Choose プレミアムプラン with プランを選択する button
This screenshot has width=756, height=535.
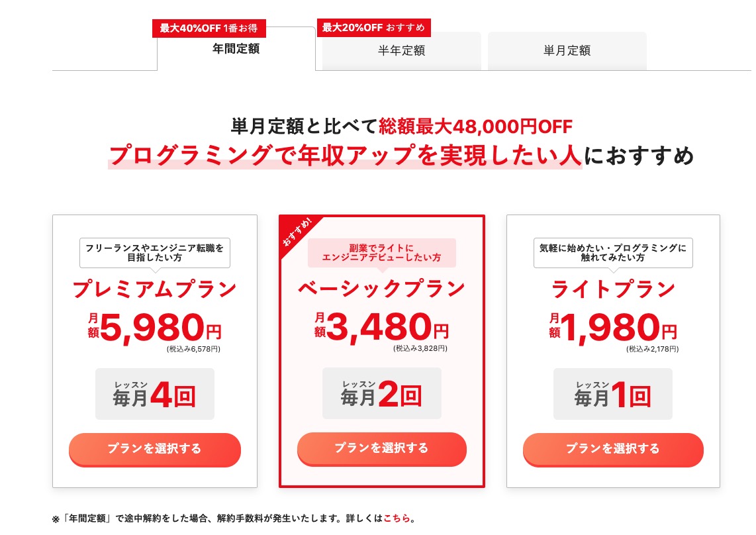pyautogui.click(x=155, y=449)
